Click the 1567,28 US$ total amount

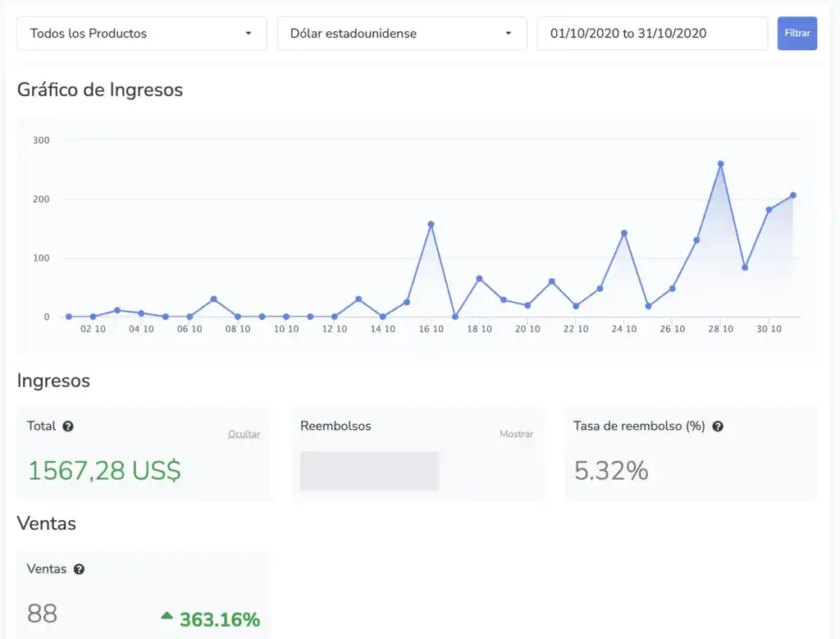104,471
